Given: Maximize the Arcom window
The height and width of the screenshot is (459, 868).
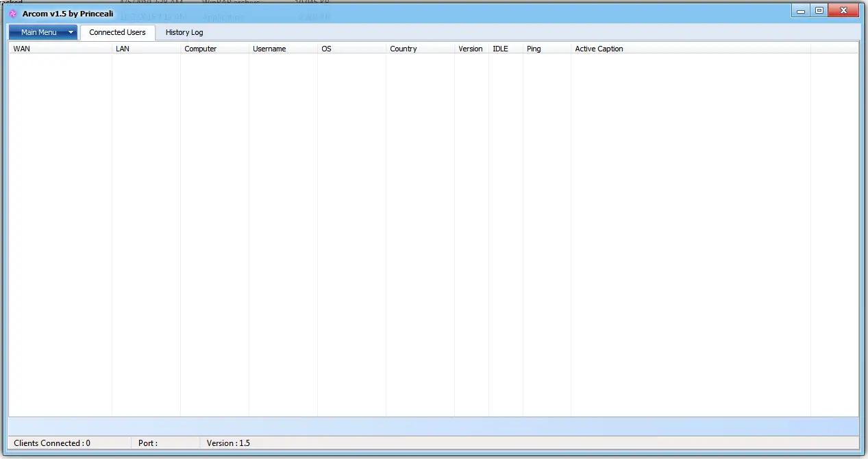Looking at the screenshot, I should click(x=819, y=11).
